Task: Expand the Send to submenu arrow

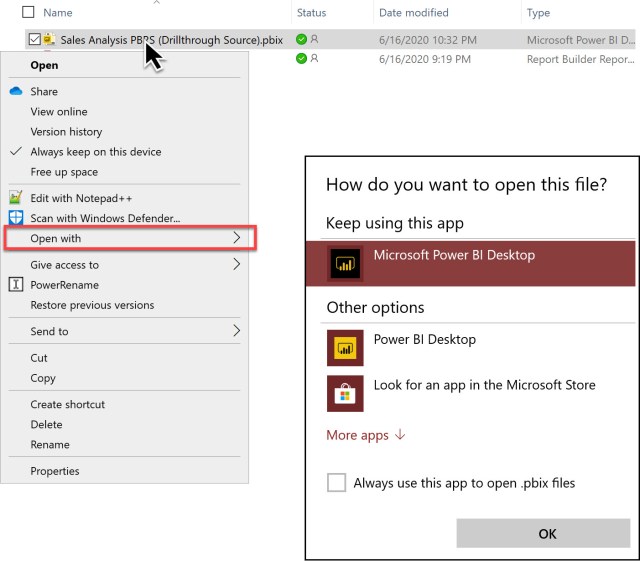Action: pyautogui.click(x=237, y=331)
